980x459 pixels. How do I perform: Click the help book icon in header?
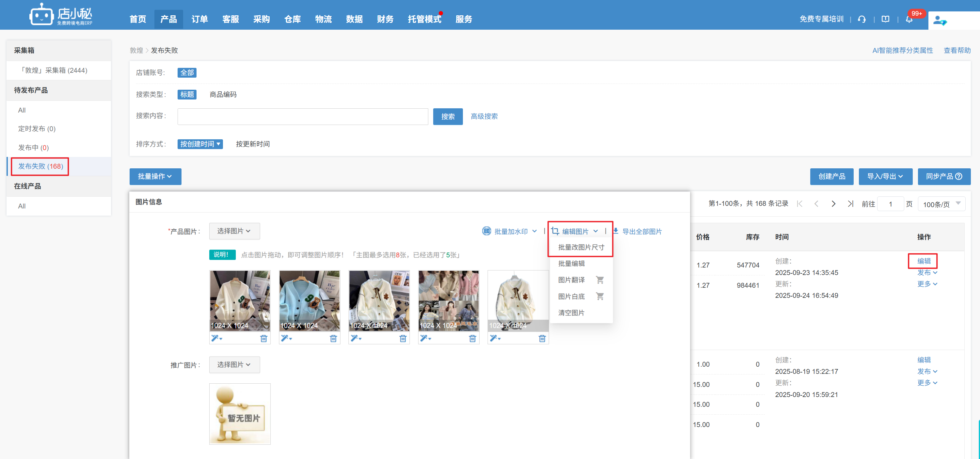[885, 19]
